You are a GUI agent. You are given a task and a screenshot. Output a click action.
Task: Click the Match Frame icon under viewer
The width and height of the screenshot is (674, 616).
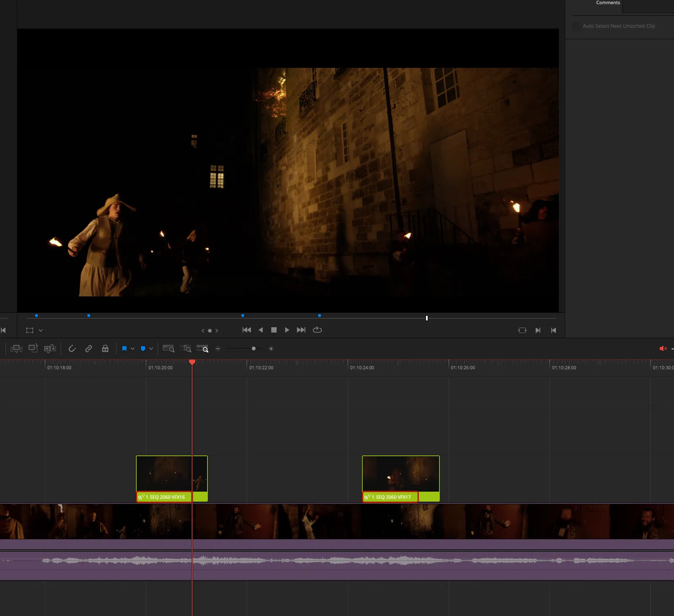[x=522, y=331]
